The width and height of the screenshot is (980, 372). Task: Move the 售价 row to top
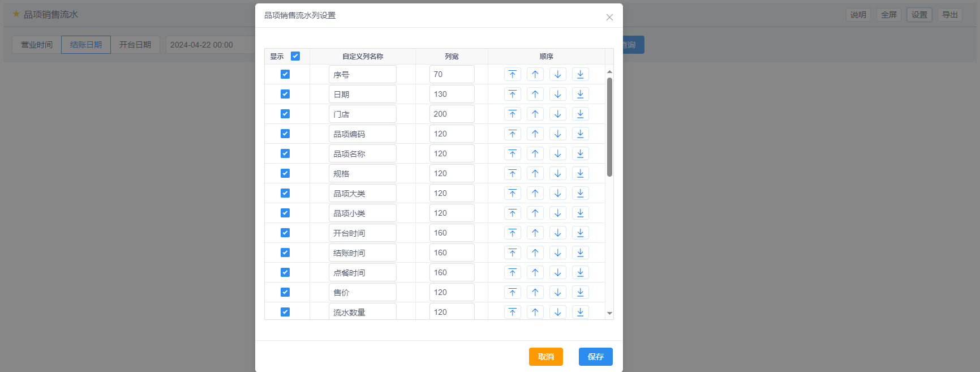pyautogui.click(x=513, y=292)
